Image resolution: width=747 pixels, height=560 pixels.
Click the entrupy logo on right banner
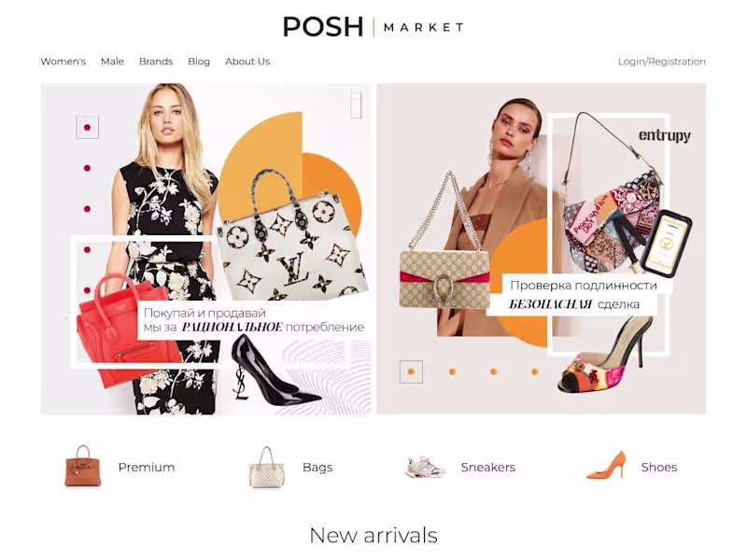point(665,135)
